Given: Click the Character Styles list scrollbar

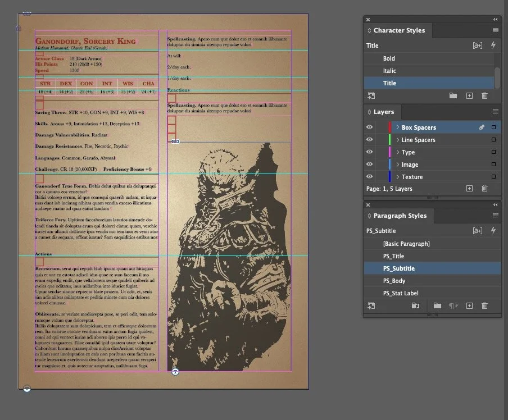Looking at the screenshot, I should tap(497, 77).
